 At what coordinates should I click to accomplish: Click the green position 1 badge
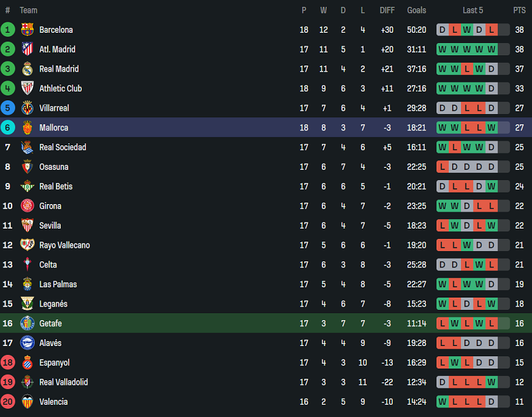(x=8, y=29)
